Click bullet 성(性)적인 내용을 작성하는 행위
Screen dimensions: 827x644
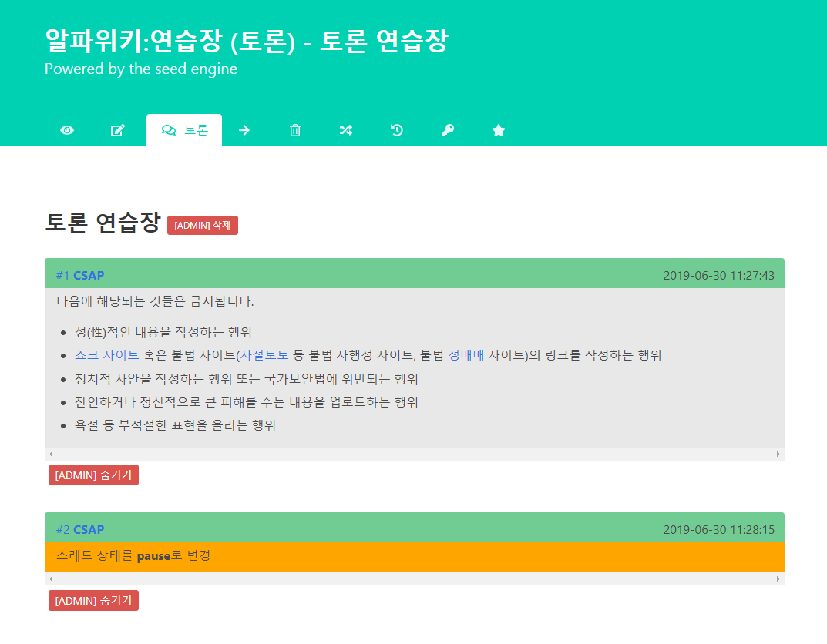tap(163, 332)
